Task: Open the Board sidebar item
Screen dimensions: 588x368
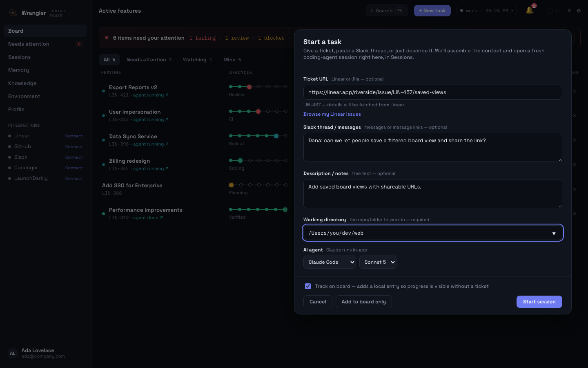Action: click(45, 31)
